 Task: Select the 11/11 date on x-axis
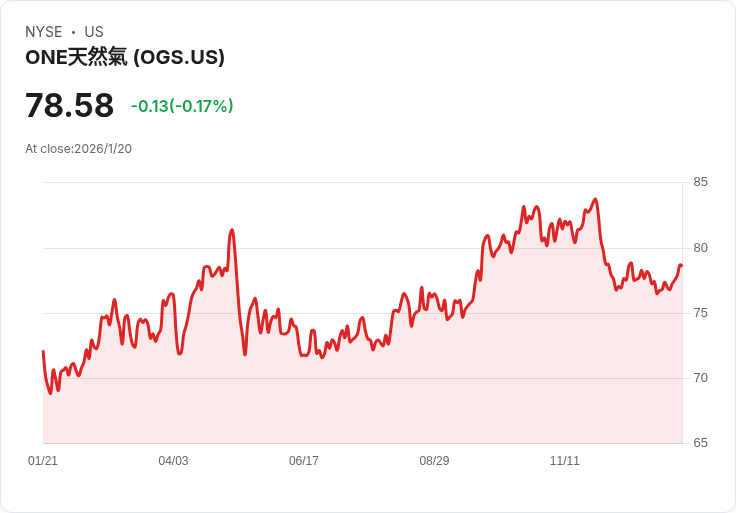click(x=565, y=461)
